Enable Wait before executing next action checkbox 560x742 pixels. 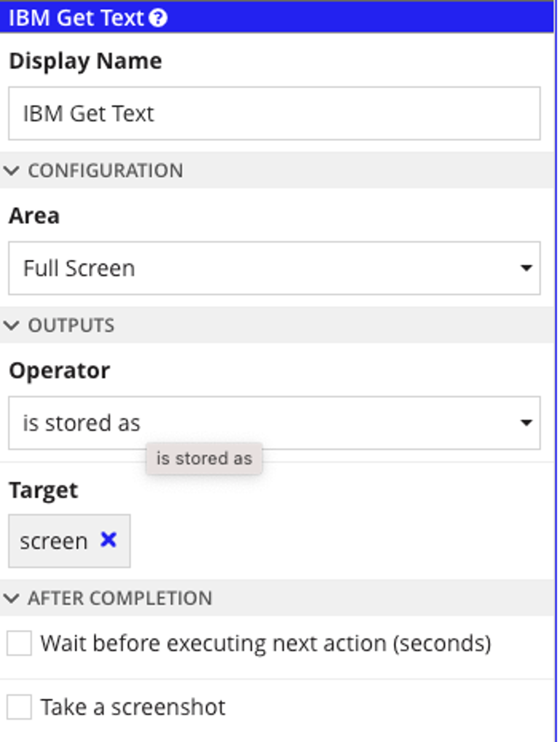[x=19, y=643]
